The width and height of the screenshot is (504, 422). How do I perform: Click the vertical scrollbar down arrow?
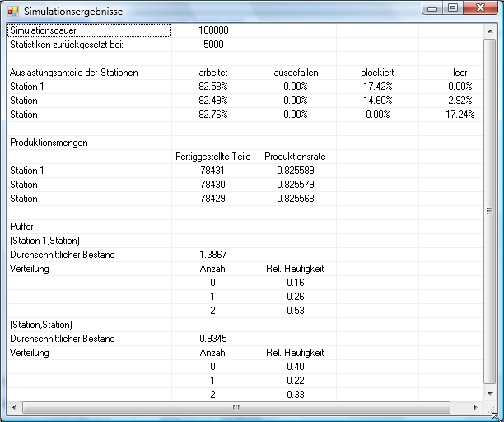490,394
